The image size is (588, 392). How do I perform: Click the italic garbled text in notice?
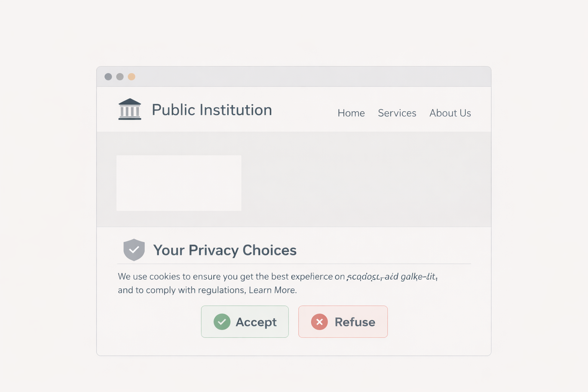pyautogui.click(x=392, y=276)
